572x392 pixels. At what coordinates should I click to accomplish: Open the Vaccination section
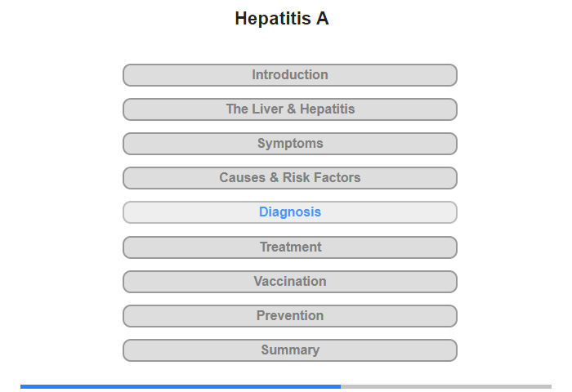point(289,282)
